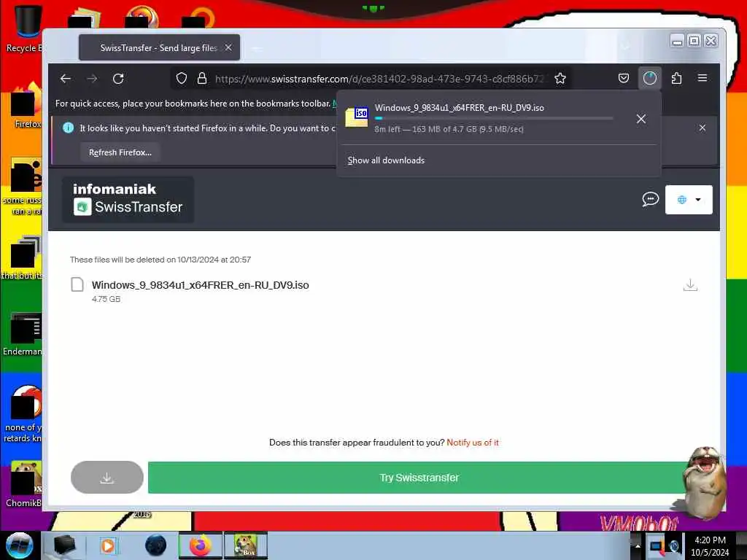Save page to Pocket
Viewport: 747px width, 560px height.
click(624, 78)
